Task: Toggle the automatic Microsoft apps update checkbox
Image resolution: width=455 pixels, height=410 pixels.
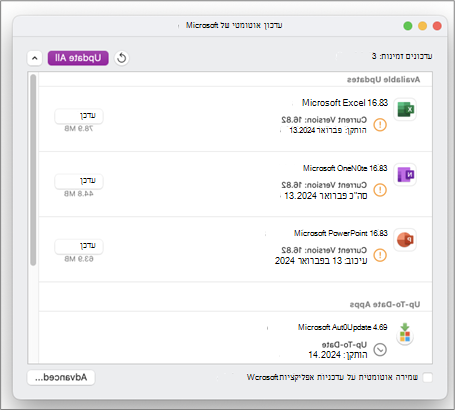Action: [427, 377]
